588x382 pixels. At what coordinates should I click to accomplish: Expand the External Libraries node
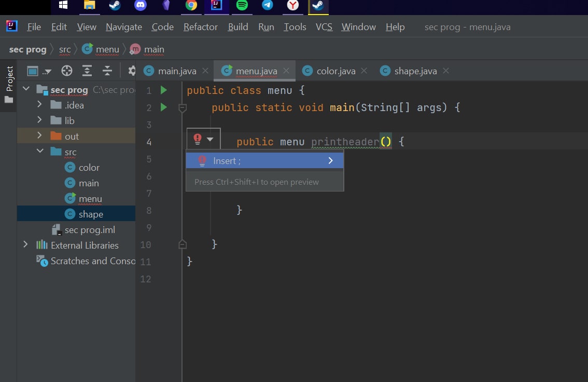coord(25,244)
